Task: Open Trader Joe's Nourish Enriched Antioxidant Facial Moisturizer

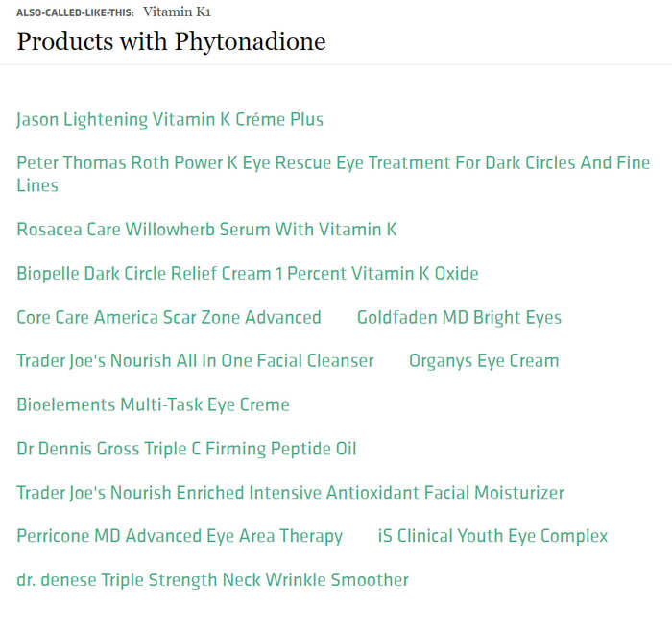Action: point(290,492)
